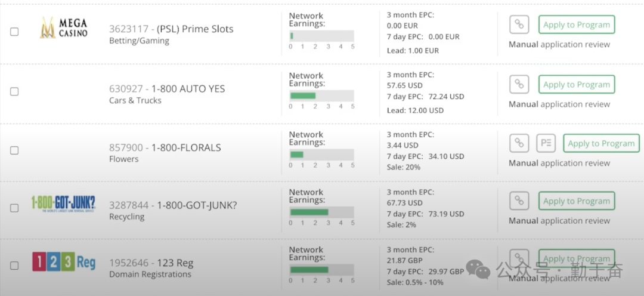Check the 1-800-FLORALS row checkbox

14,150
